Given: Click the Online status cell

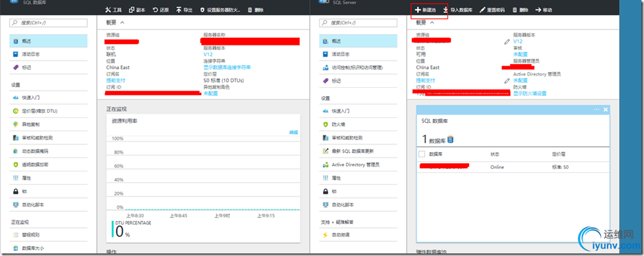Looking at the screenshot, I should tap(497, 167).
